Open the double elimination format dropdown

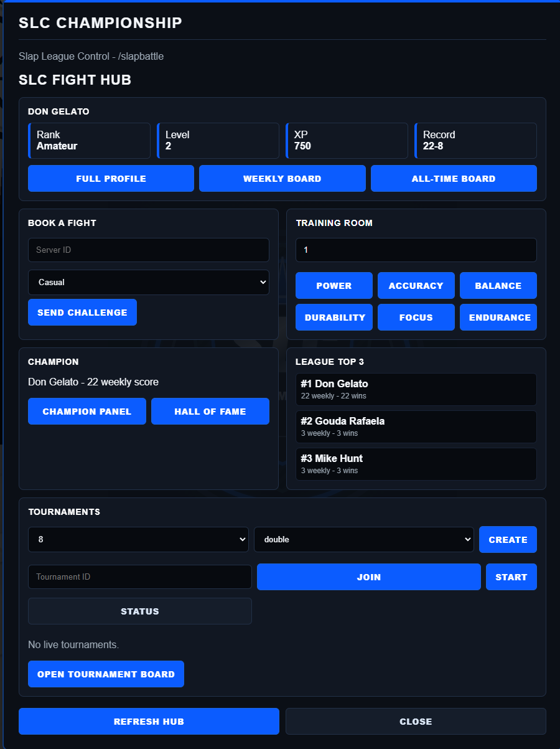click(364, 539)
